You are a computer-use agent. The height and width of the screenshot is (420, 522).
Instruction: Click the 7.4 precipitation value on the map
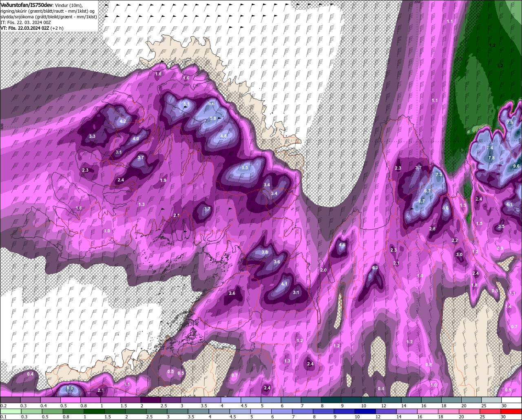click(490, 148)
